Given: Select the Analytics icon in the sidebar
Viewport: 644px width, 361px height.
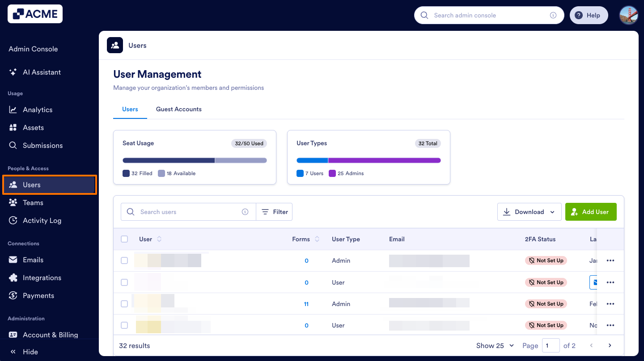Looking at the screenshot, I should 13,109.
